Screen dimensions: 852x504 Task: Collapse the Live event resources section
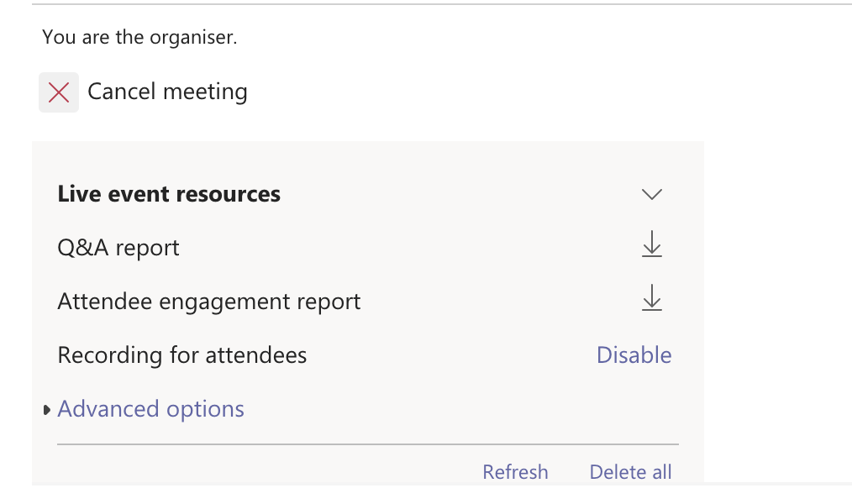pos(651,194)
